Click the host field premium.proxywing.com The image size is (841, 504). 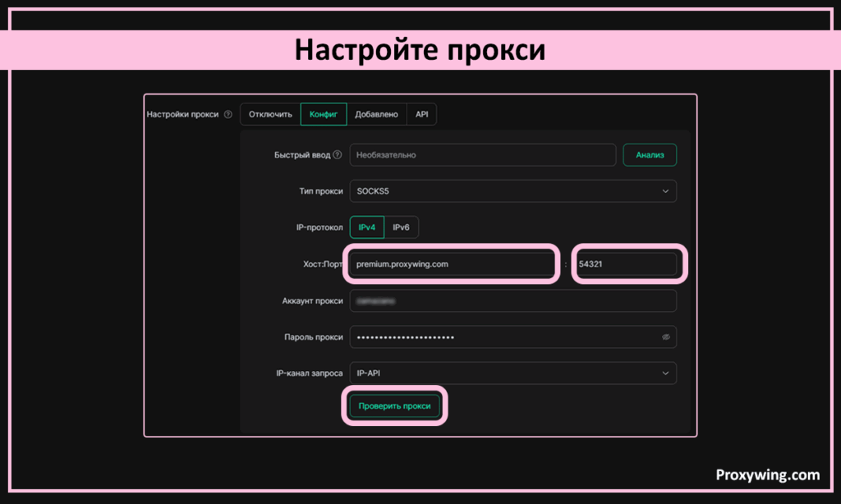(452, 264)
